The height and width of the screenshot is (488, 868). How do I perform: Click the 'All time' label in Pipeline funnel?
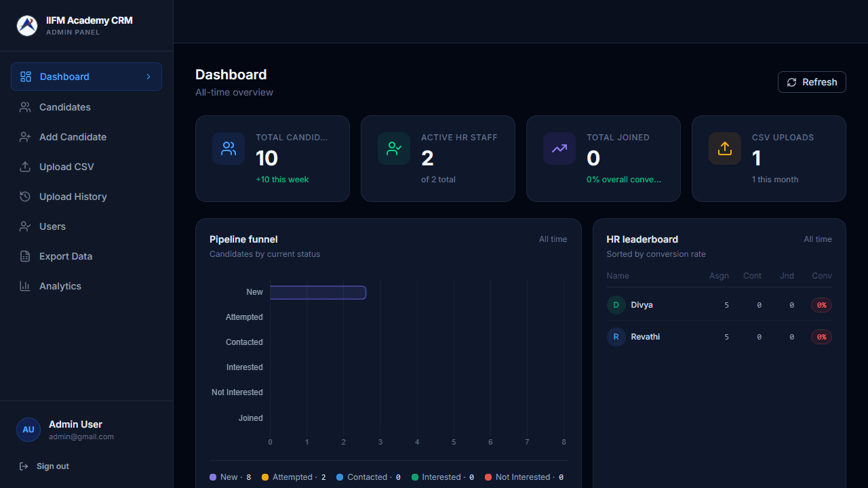553,239
